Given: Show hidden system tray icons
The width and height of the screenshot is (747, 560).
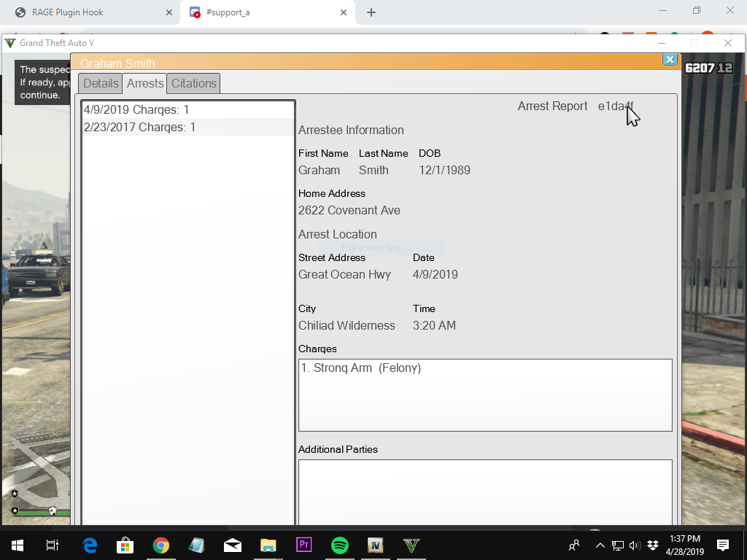Looking at the screenshot, I should point(600,545).
